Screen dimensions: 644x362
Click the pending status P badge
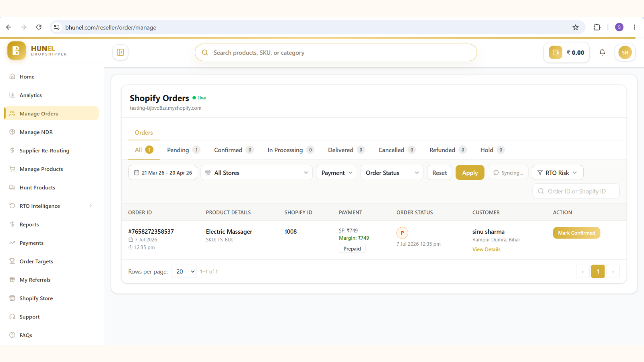402,233
